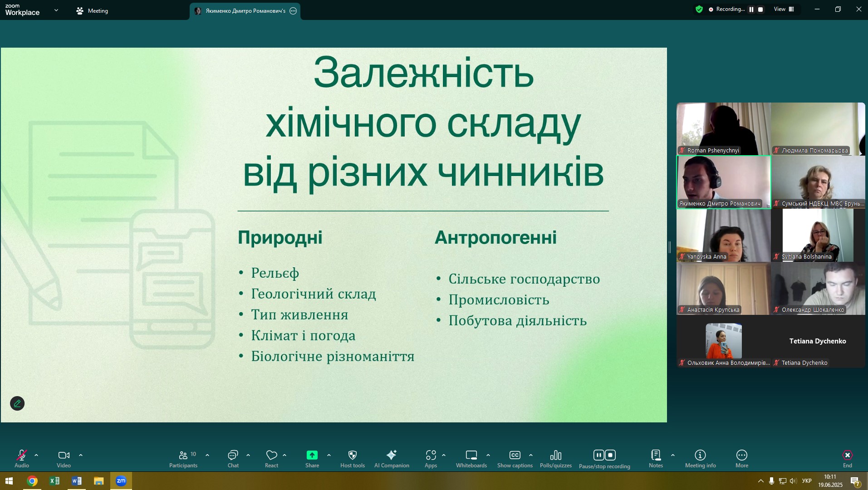This screenshot has width=868, height=490.
Task: Open Polls/quizzes chart icon
Action: click(556, 458)
